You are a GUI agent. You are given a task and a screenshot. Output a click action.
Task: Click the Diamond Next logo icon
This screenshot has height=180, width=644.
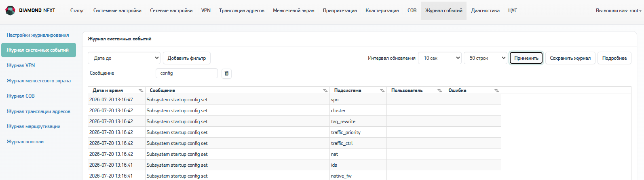pyautogui.click(x=10, y=10)
